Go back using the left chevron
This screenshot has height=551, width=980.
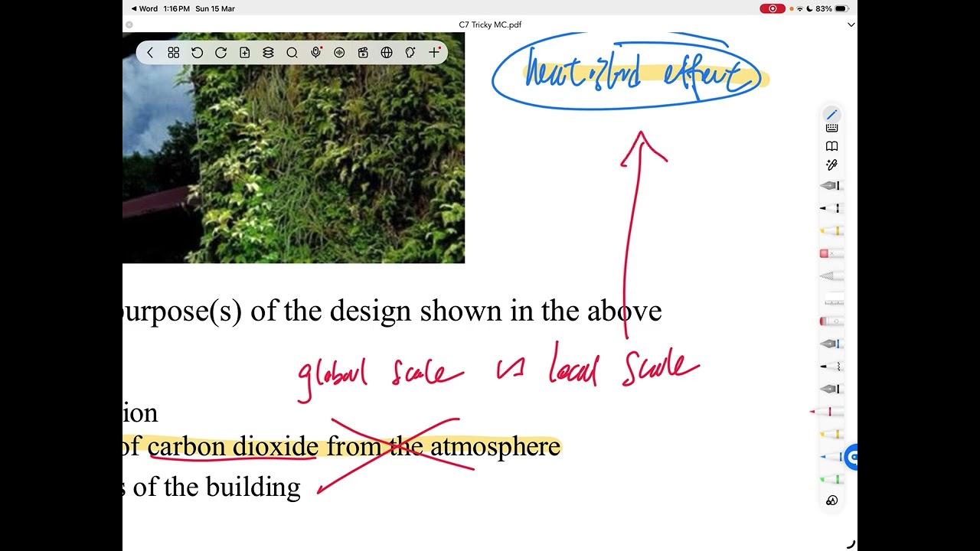150,53
